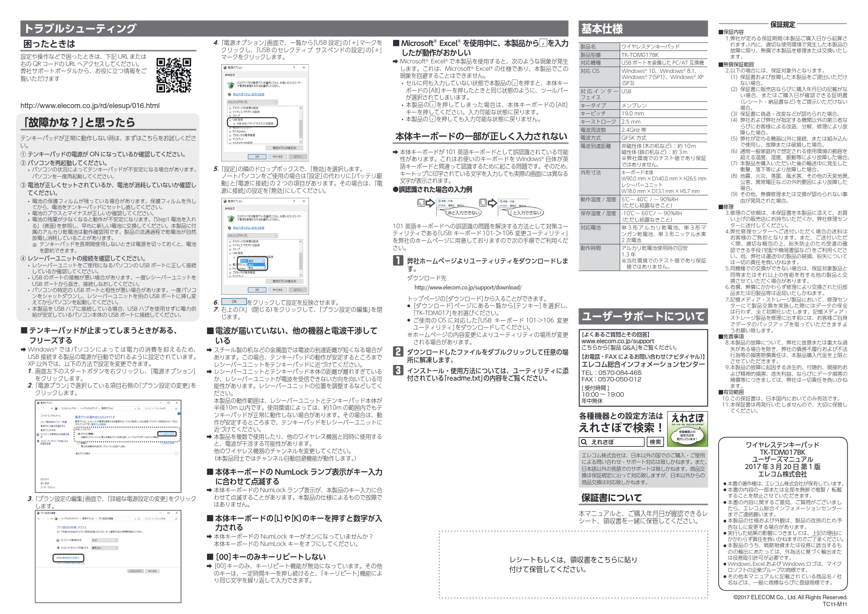Click blue help icon in power options screenshot
This screenshot has width=868, height=614.
[x=179, y=414]
